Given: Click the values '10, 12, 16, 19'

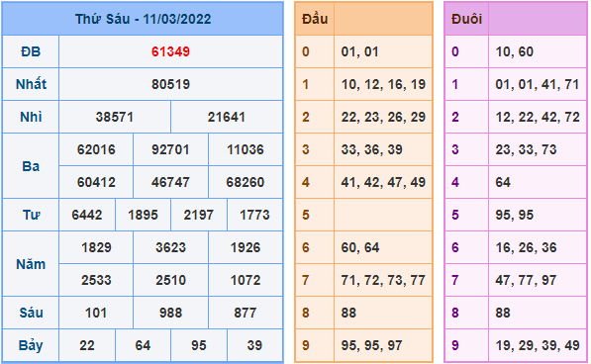Looking at the screenshot, I should pos(383,84).
